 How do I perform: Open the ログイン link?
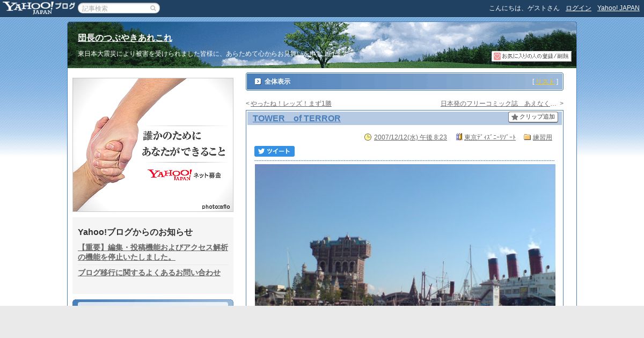(x=579, y=8)
